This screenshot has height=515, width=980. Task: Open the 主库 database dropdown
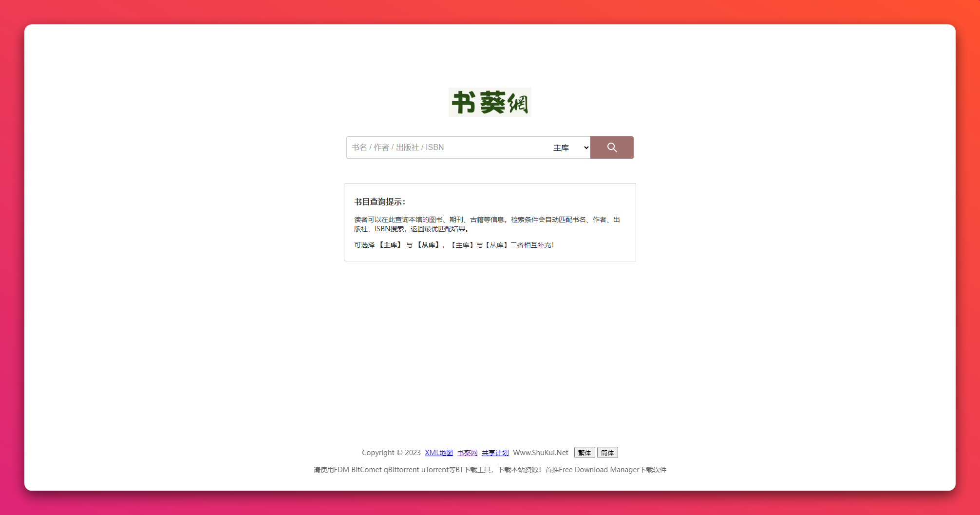point(570,147)
